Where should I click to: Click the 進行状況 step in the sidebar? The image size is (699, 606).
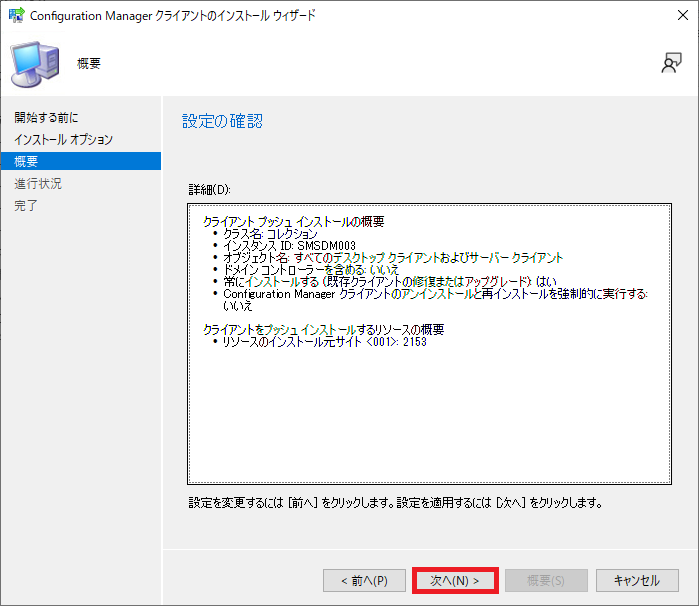click(x=38, y=183)
